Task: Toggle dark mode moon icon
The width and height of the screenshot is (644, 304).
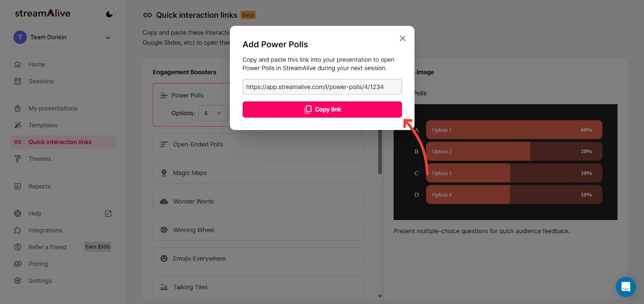Action: 109,14
